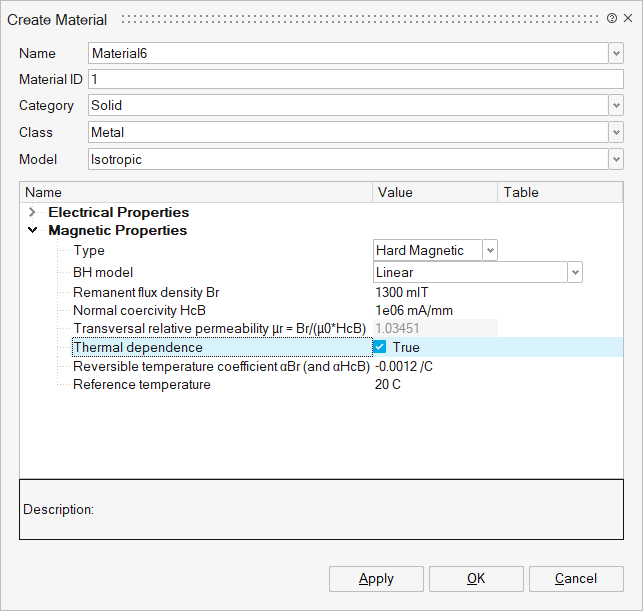Image resolution: width=643 pixels, height=611 pixels.
Task: Open the Category dropdown
Action: coord(615,106)
